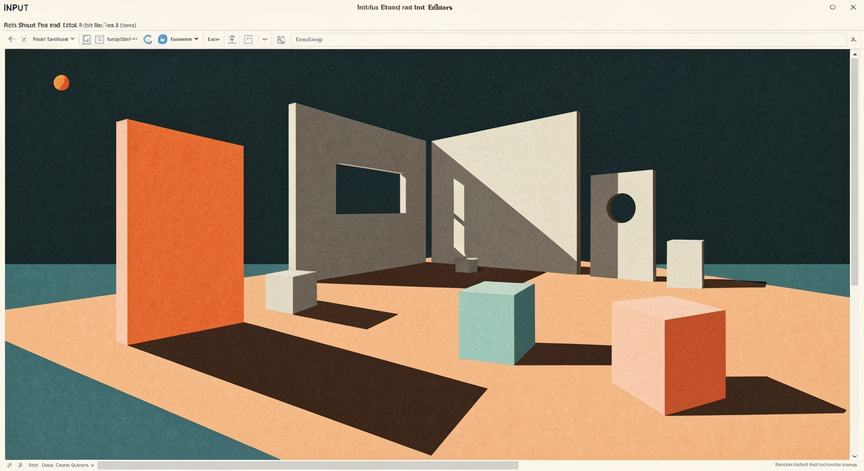This screenshot has width=864, height=471.
Task: Open the short 'Ex' toolbar dropdown
Action: tap(214, 39)
